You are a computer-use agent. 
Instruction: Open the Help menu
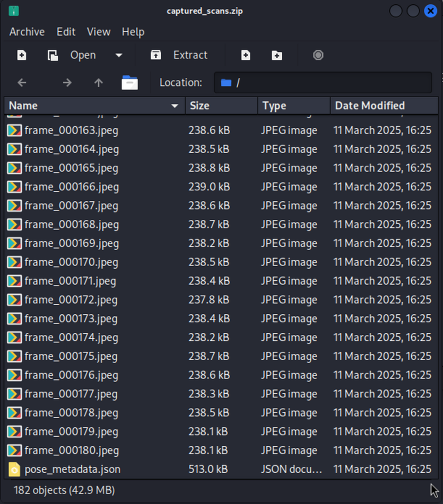click(133, 32)
